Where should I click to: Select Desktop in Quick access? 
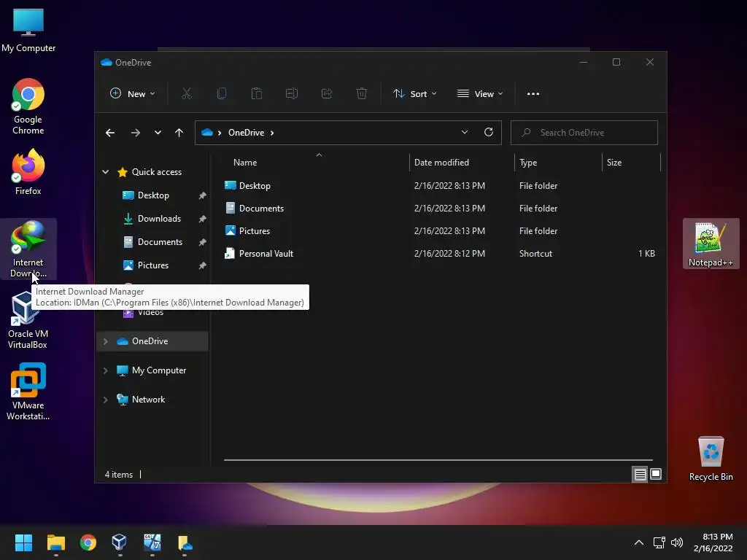pyautogui.click(x=153, y=195)
